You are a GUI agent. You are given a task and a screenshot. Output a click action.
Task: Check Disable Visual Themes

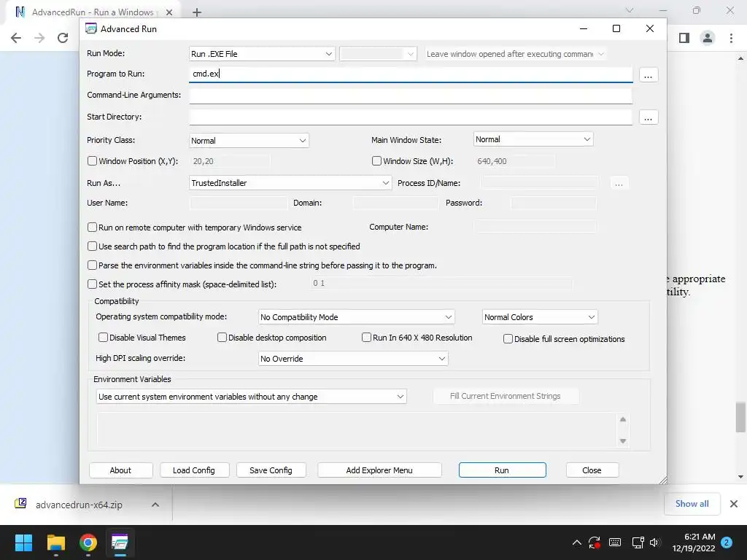tap(103, 337)
